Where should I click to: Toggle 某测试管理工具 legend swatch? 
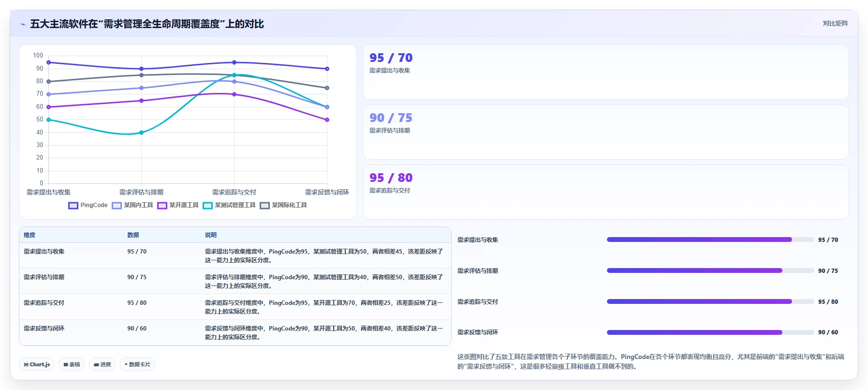[x=207, y=206]
